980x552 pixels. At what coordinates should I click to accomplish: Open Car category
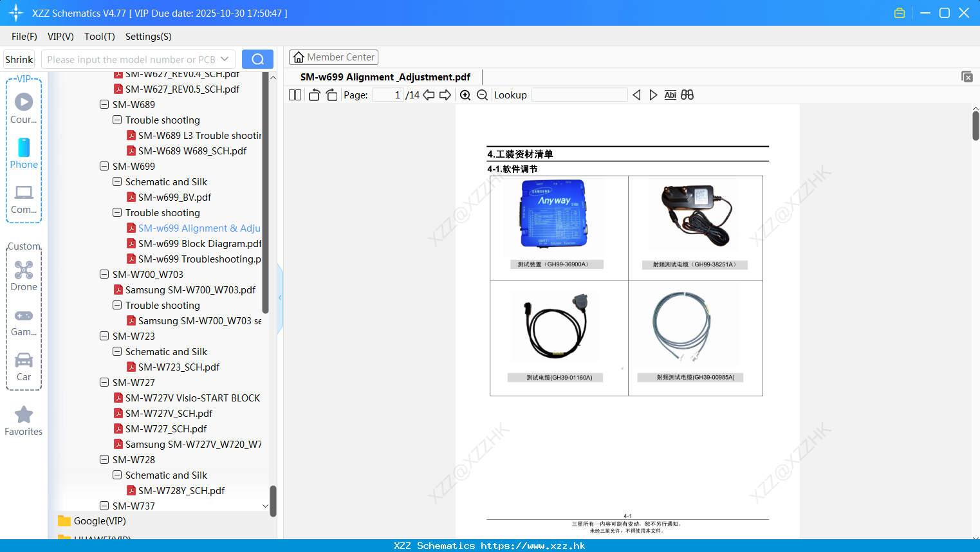point(24,367)
